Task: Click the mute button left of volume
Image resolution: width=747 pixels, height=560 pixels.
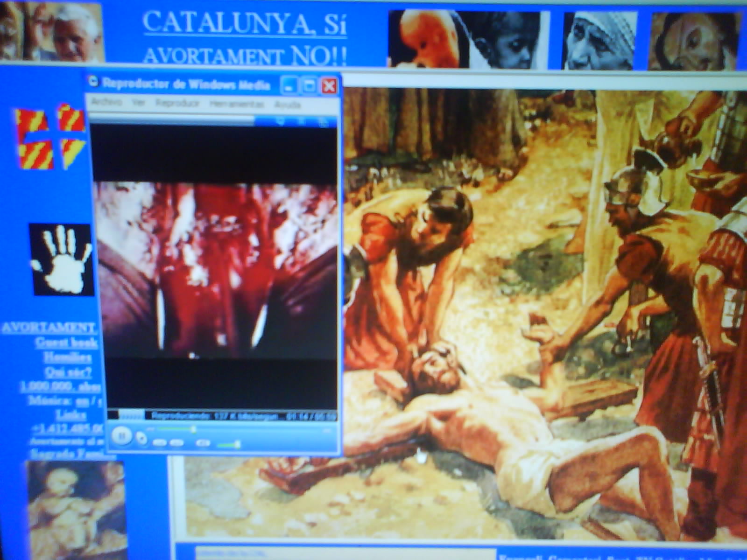Action: tap(203, 442)
